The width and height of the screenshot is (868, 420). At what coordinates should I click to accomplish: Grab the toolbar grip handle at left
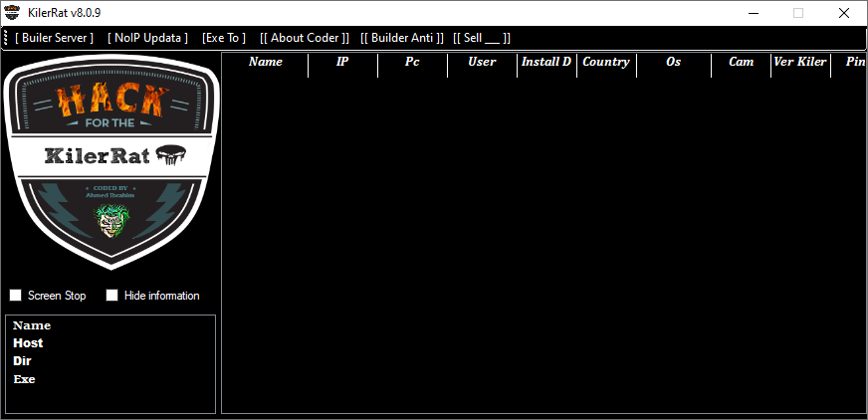6,38
